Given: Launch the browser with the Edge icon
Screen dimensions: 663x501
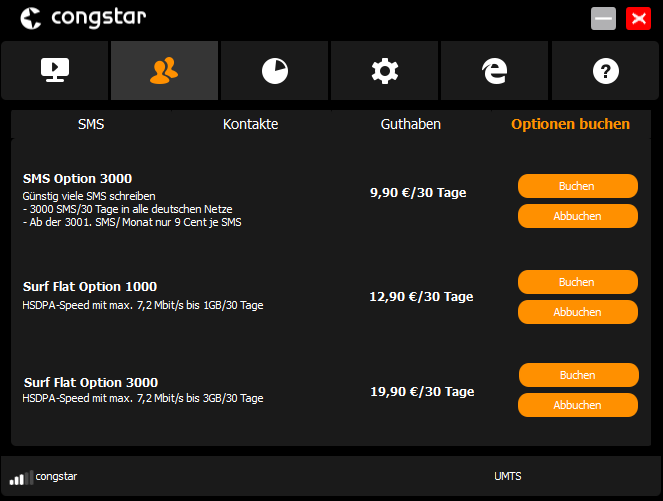Looking at the screenshot, I should (x=494, y=71).
